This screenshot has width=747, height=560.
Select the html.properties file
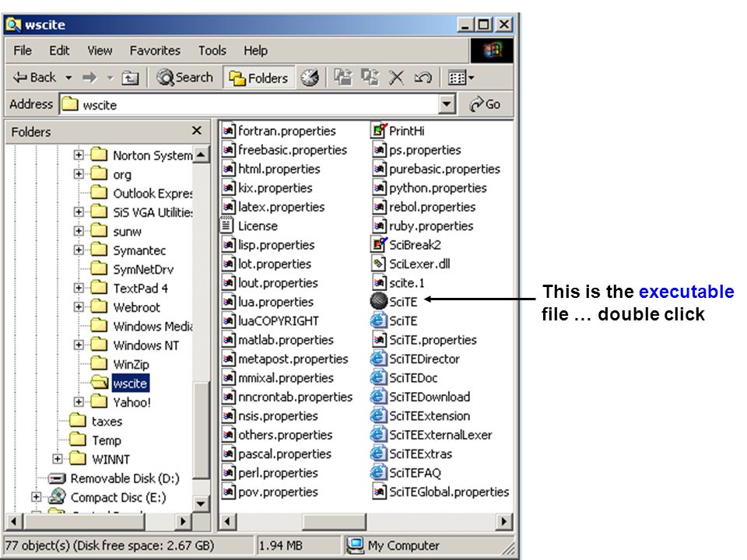click(271, 169)
